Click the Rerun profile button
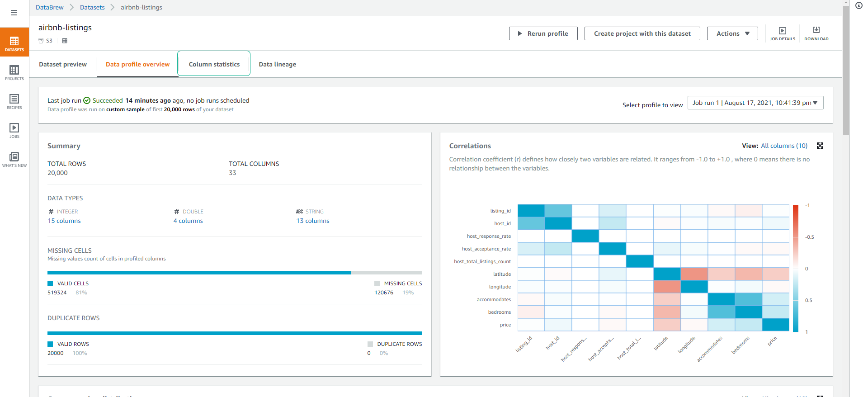The image size is (868, 397). tap(543, 33)
